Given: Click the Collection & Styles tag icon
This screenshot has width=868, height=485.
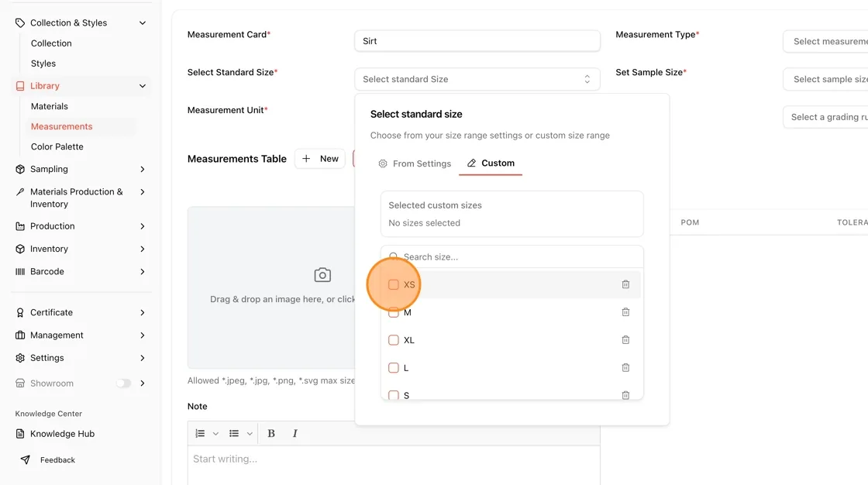Looking at the screenshot, I should tap(20, 22).
